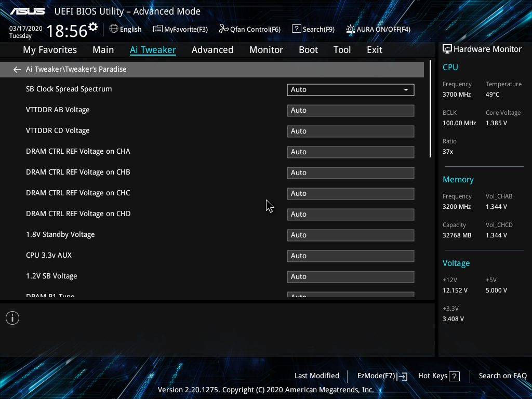
Task: Click the 1.385 V core voltage value
Action: click(496, 123)
